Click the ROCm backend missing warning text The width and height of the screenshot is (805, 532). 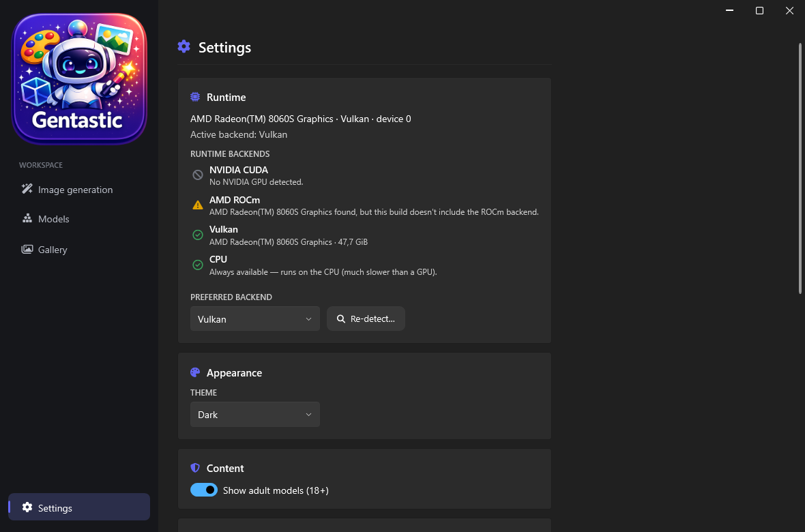coord(375,212)
